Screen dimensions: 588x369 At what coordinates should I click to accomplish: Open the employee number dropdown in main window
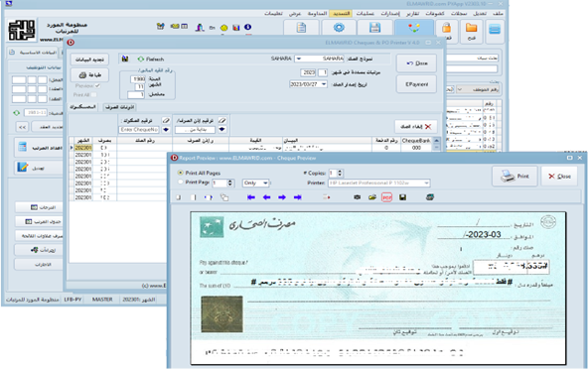coord(459,90)
